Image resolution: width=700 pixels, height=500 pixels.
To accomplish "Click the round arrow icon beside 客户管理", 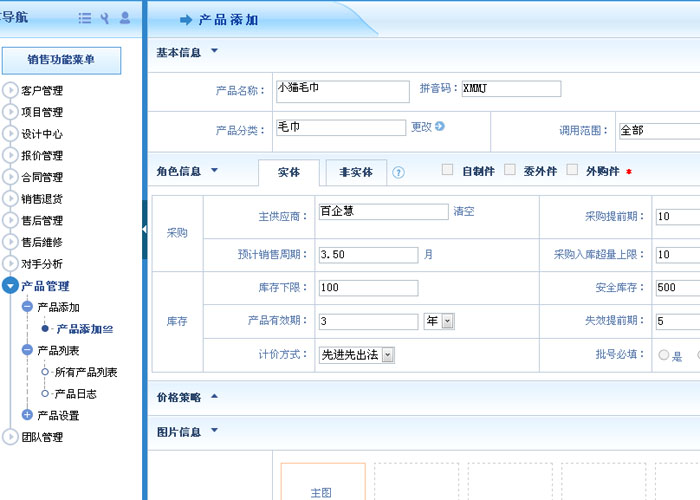I will coord(10,90).
